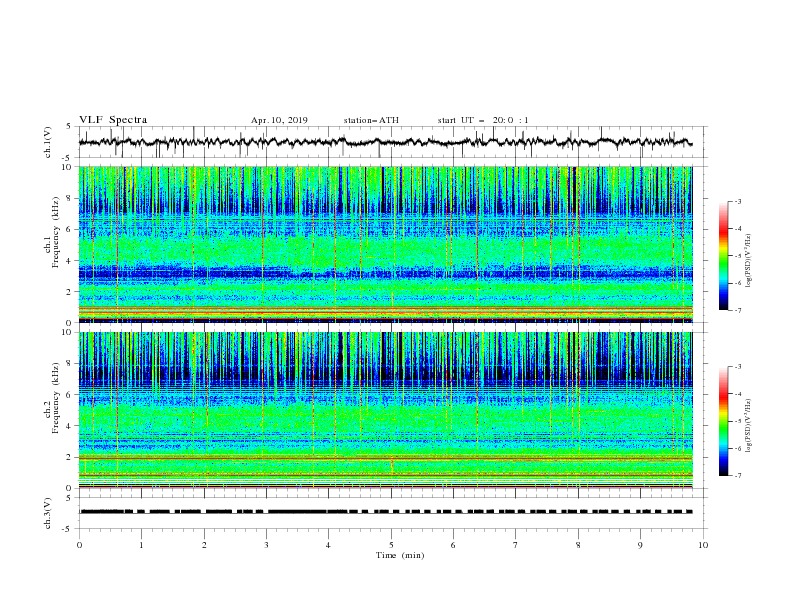Click the ch.1 spectrogram panel
The height and width of the screenshot is (612, 792).
tap(385, 244)
